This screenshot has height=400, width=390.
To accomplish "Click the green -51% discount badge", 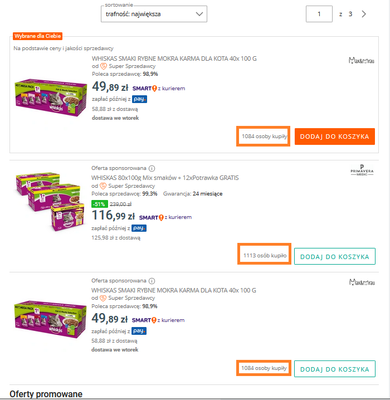I will point(99,204).
